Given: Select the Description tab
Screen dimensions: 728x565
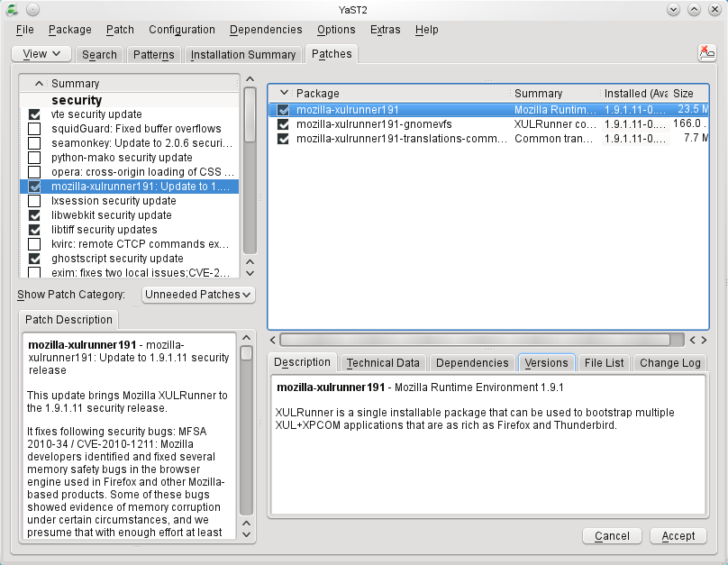Looking at the screenshot, I should click(x=302, y=362).
